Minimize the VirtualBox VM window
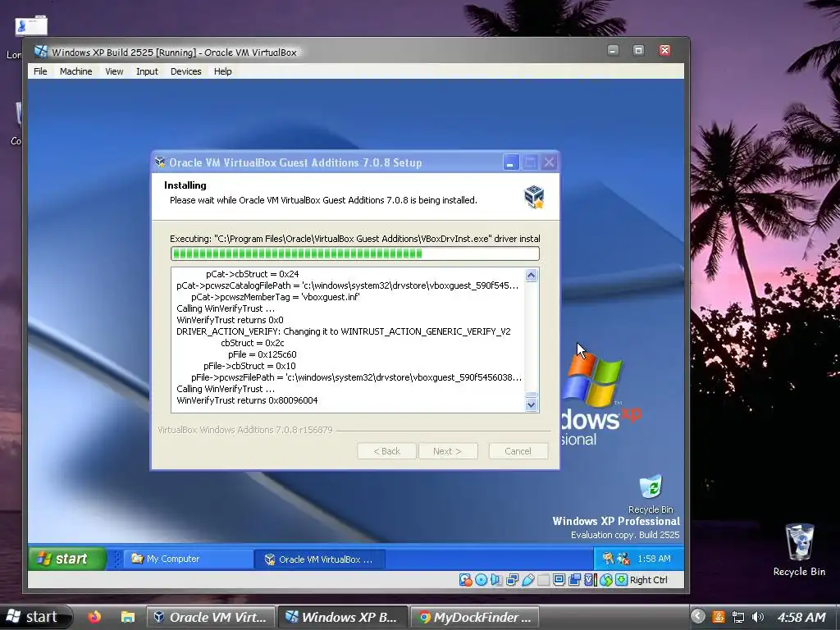 (x=614, y=50)
